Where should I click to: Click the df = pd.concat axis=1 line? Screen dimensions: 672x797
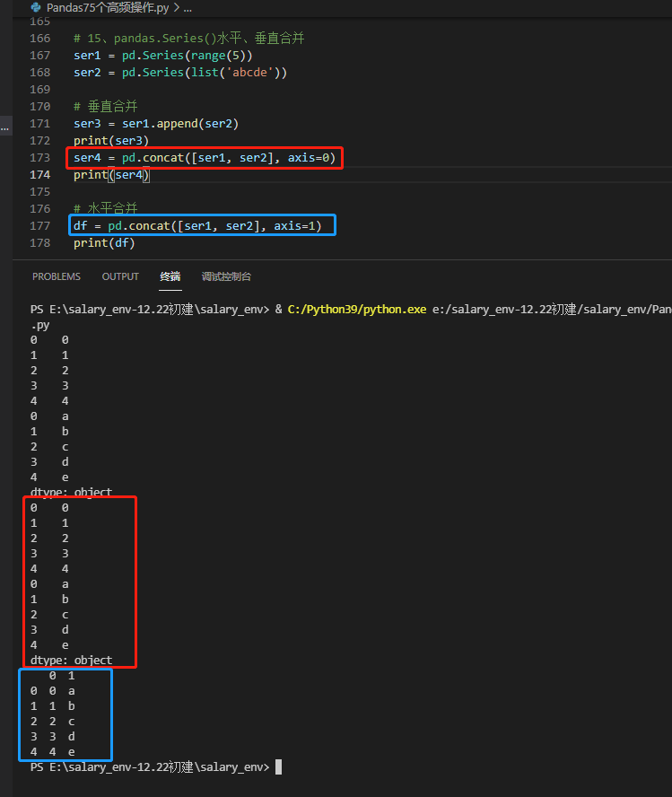[197, 225]
